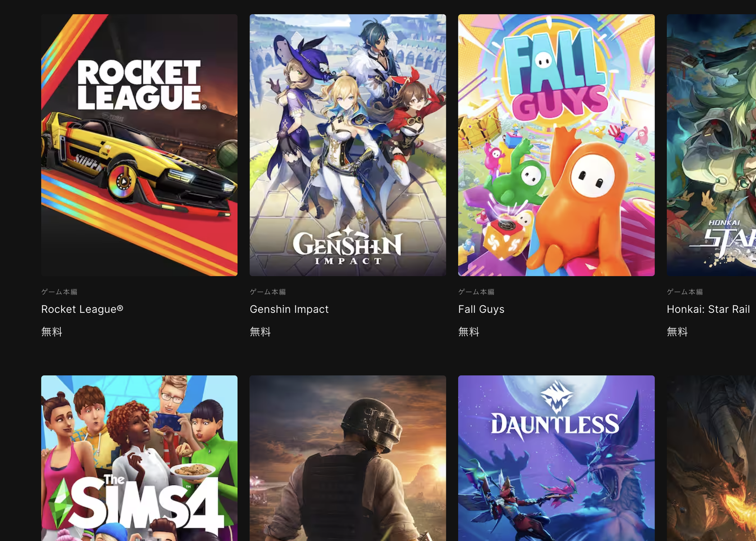This screenshot has width=756, height=541.
Task: Click the Genshin Impact title text
Action: (x=289, y=309)
